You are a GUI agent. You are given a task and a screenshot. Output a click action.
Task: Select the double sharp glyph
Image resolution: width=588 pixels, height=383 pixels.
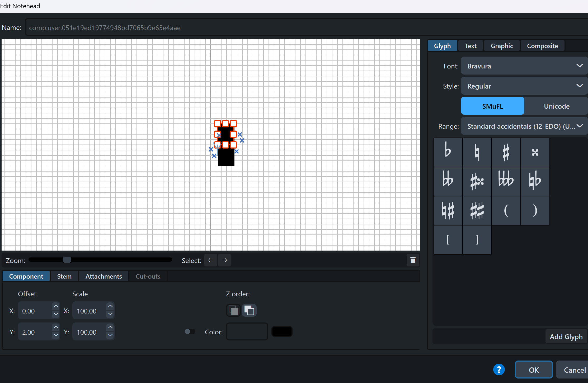pos(535,152)
